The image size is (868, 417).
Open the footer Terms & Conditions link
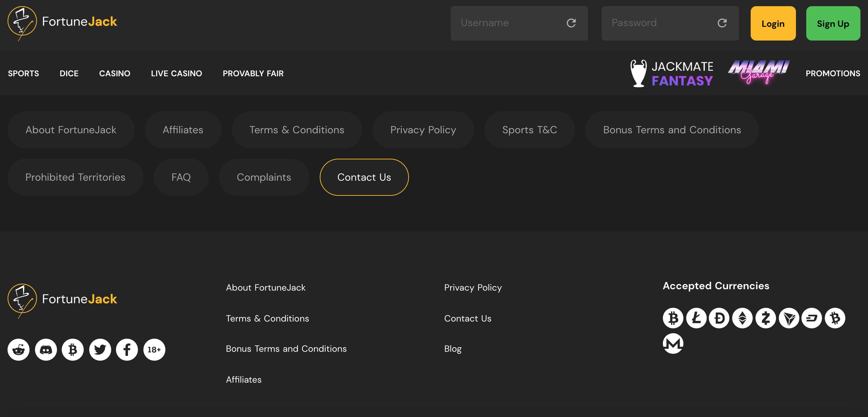[x=268, y=319]
